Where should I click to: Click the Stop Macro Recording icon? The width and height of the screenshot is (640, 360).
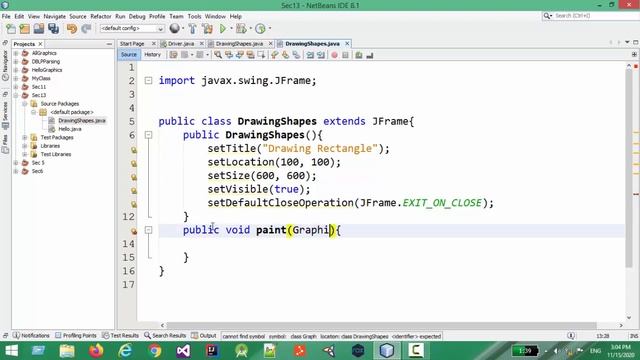[x=345, y=55]
